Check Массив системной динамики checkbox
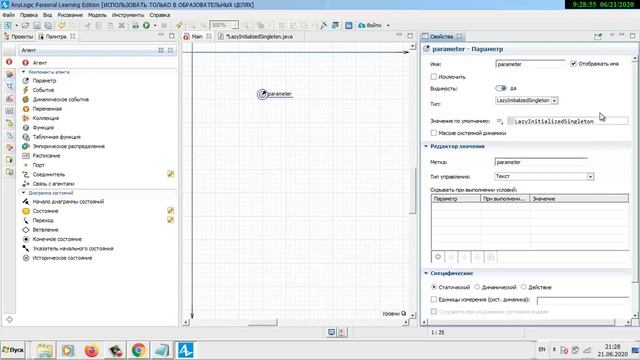The width and height of the screenshot is (640, 360). (433, 133)
